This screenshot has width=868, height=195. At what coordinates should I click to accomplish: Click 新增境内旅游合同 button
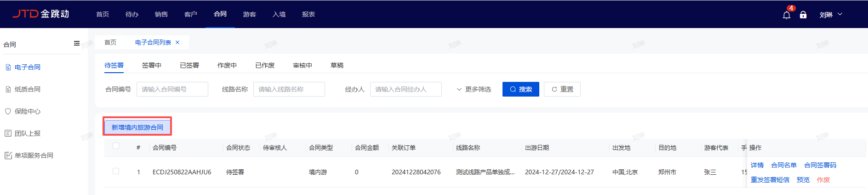137,127
